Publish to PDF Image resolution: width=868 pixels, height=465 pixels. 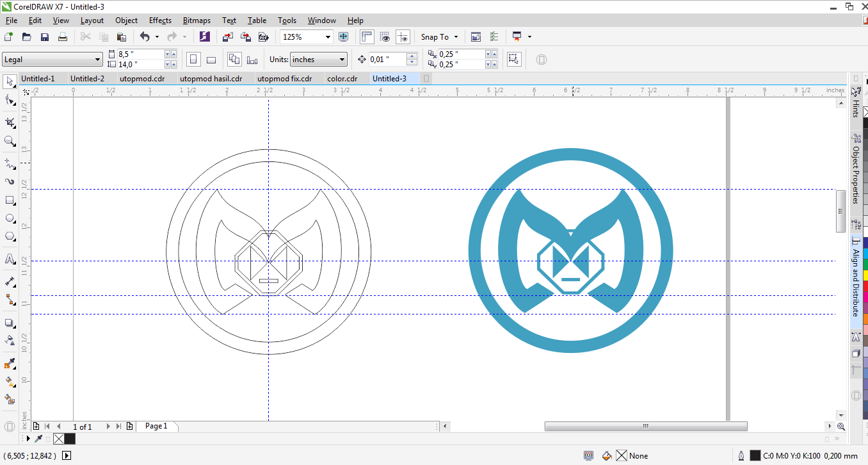pyautogui.click(x=262, y=37)
